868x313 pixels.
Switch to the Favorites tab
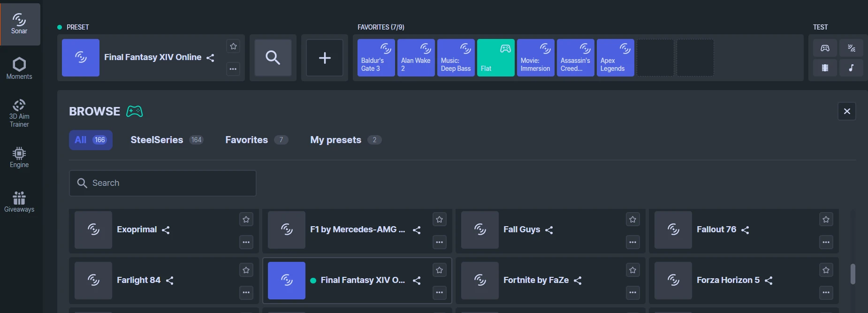pos(257,140)
